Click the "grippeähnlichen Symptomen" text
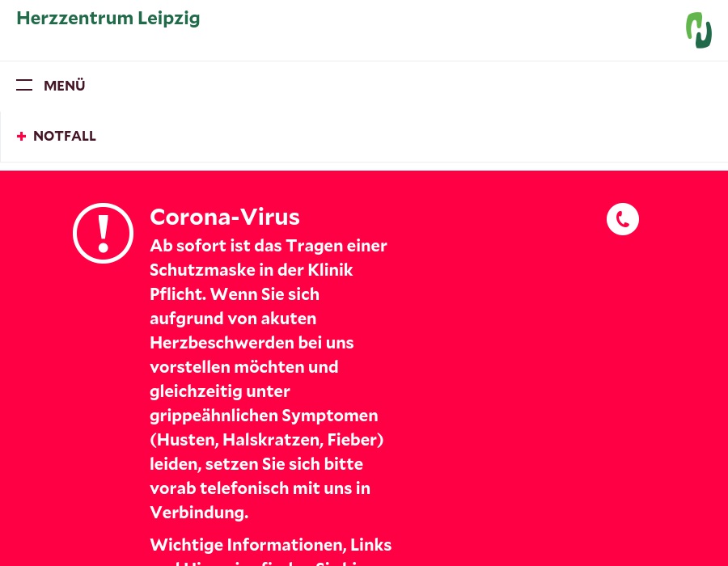 pyautogui.click(x=264, y=415)
